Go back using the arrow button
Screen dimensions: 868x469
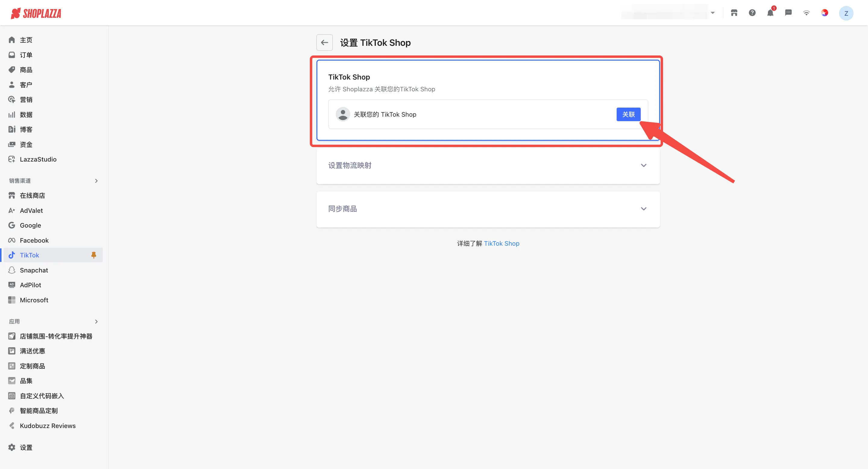(325, 42)
